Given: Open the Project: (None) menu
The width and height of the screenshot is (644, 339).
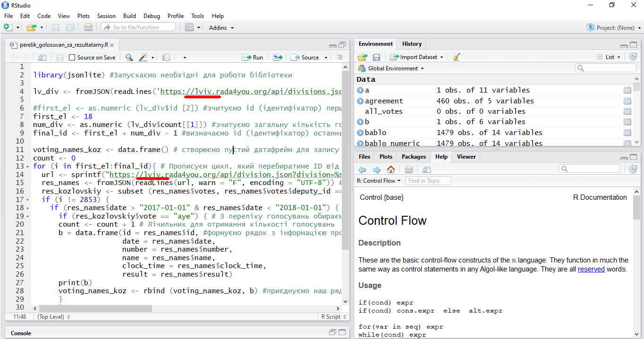Looking at the screenshot, I should coord(613,27).
